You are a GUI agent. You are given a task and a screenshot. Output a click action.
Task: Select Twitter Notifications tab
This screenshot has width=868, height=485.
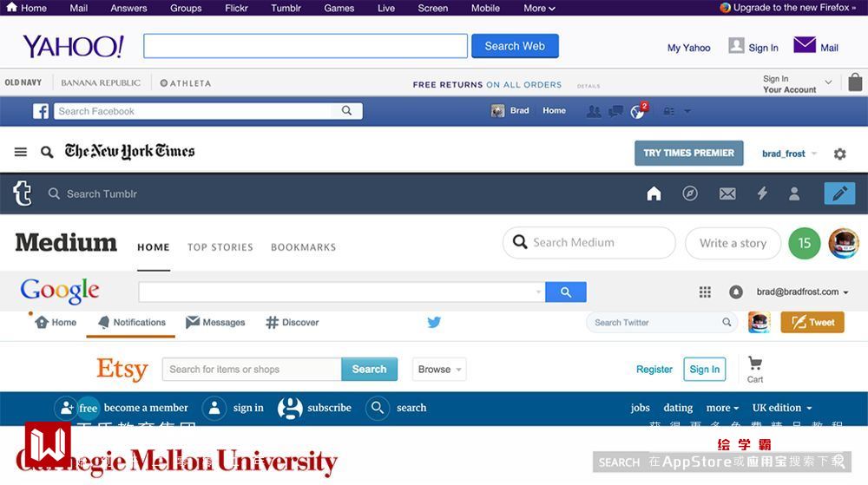(131, 323)
